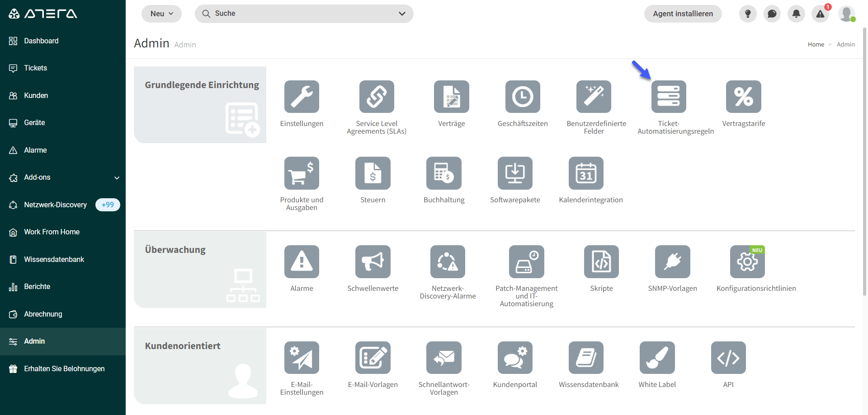Open the Kundenportal chat icon
This screenshot has width=868, height=415.
pos(515,358)
